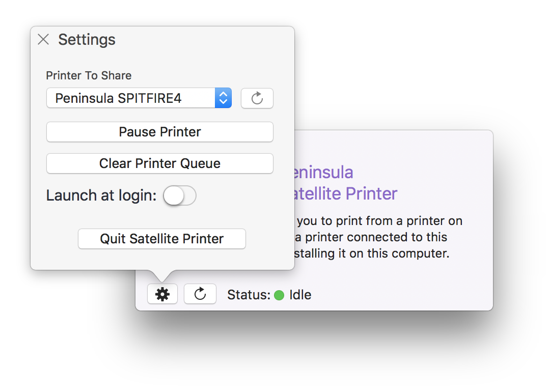The width and height of the screenshot is (550, 392).
Task: Click the restart icon in the status bar
Action: coord(200,294)
